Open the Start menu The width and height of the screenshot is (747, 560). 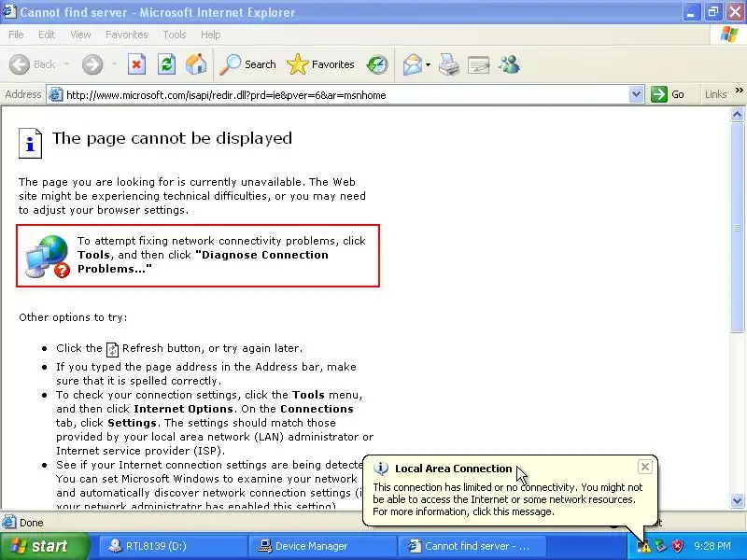point(44,546)
